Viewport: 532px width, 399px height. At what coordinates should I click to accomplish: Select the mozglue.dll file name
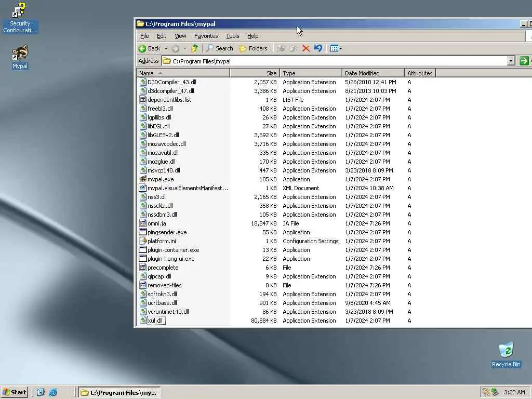point(162,162)
